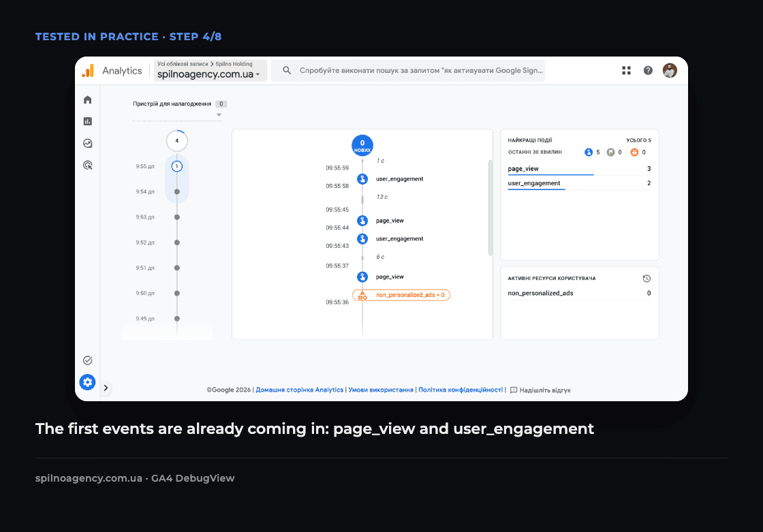Click the '13 с' gap label in stream

tap(382, 197)
